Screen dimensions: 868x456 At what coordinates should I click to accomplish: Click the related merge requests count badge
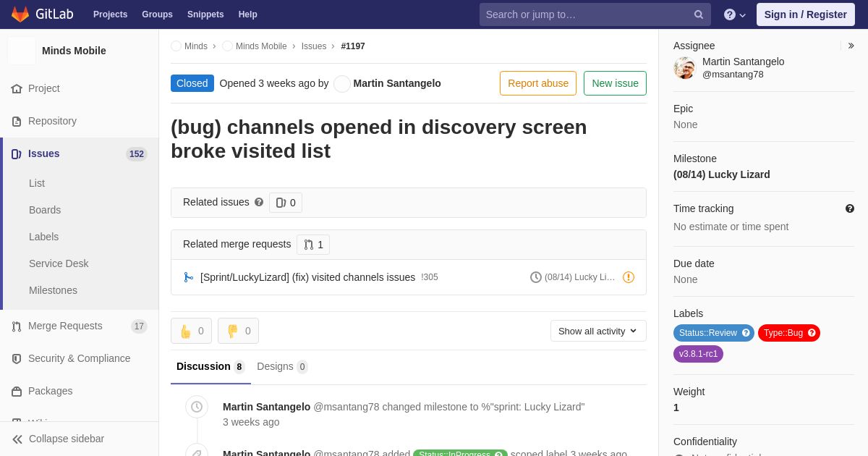coord(313,245)
